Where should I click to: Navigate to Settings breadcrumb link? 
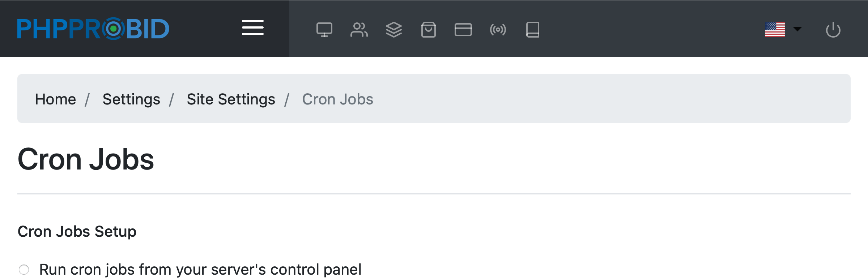pyautogui.click(x=131, y=99)
